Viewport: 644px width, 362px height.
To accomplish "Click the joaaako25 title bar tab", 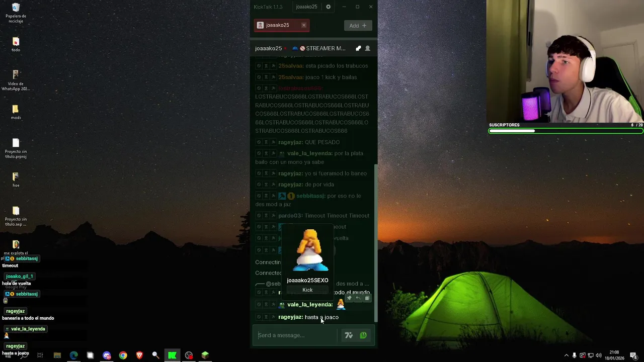I will tap(306, 7).
